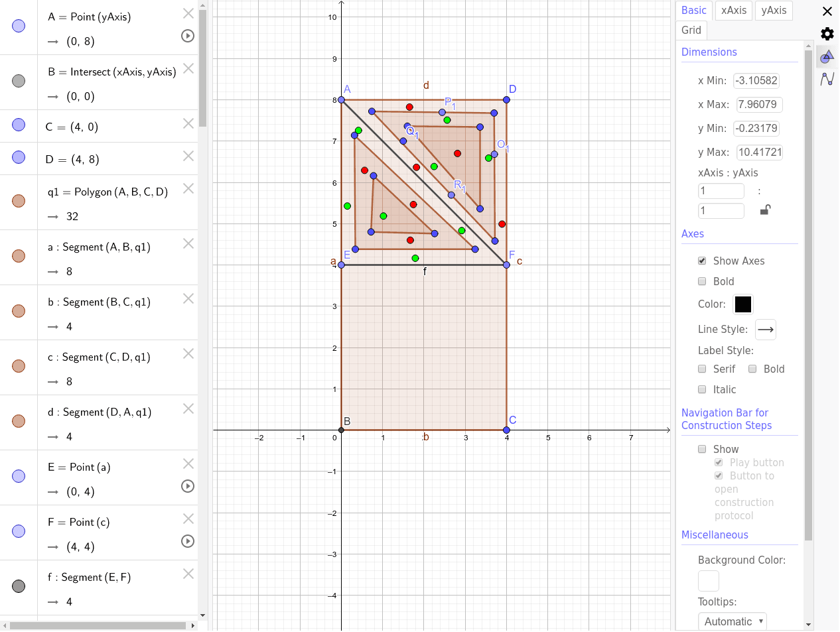Screen dimensions: 840x632
Task: Close the Graphics preferences panel
Action: (827, 11)
